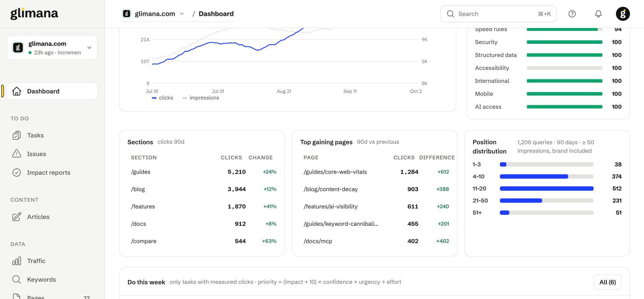The width and height of the screenshot is (644, 299).
Task: Open the Impact reports check-circle icon
Action: pos(17,173)
